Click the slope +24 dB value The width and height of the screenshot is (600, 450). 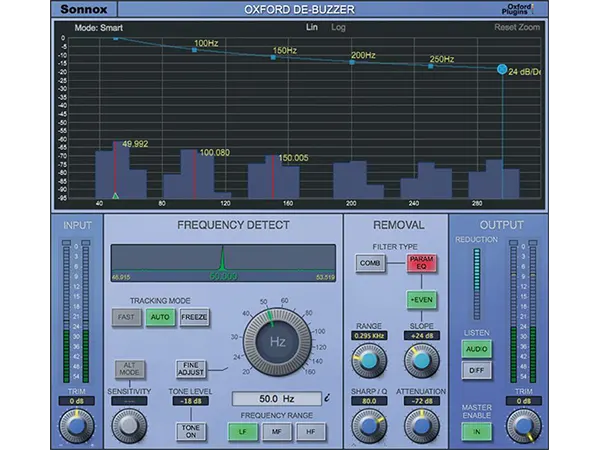[421, 336]
